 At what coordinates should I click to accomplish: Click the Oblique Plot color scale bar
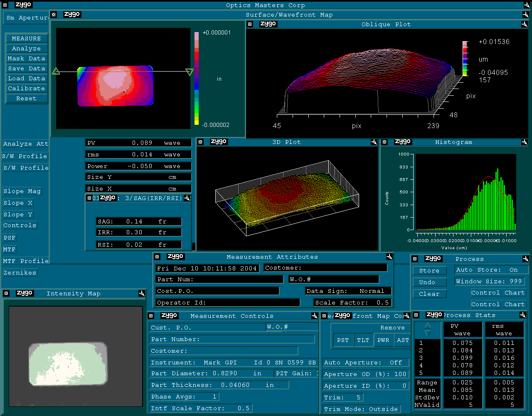pyautogui.click(x=465, y=58)
